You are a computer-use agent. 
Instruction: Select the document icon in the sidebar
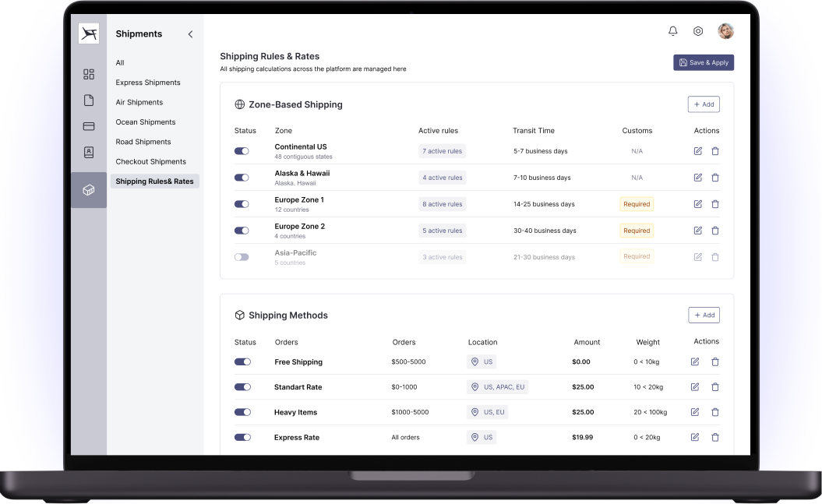[x=89, y=101]
